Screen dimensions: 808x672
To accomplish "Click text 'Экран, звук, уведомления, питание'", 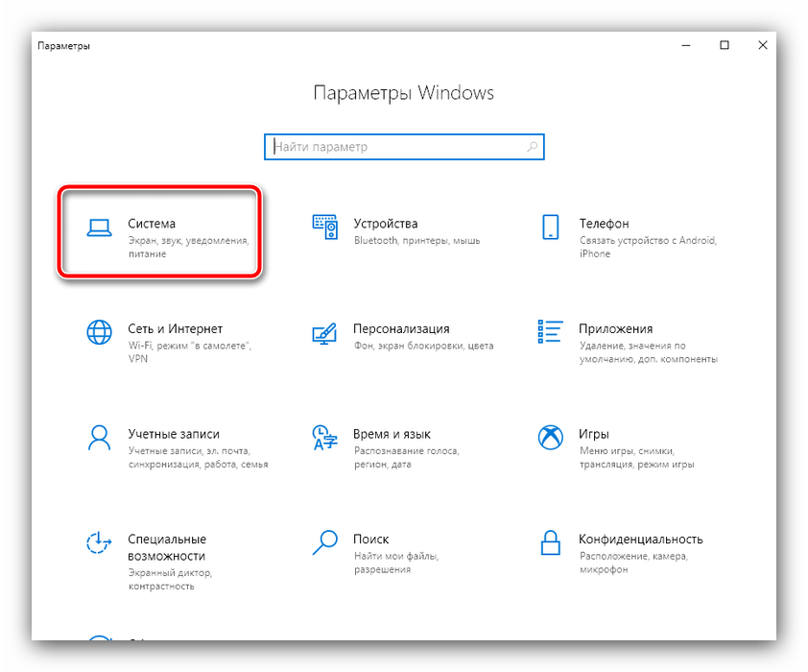I will 189,247.
